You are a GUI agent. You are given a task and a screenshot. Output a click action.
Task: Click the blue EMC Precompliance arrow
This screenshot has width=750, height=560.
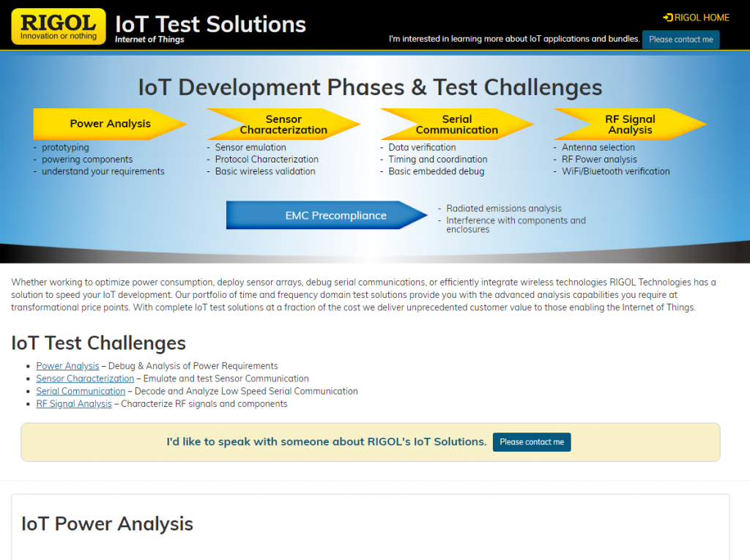click(x=327, y=215)
